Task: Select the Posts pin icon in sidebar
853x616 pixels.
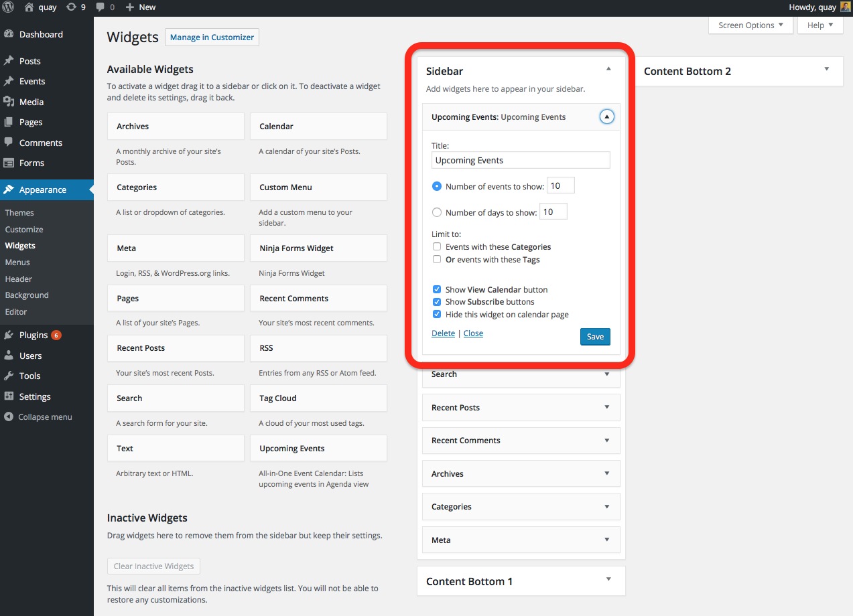Action: tap(11, 60)
